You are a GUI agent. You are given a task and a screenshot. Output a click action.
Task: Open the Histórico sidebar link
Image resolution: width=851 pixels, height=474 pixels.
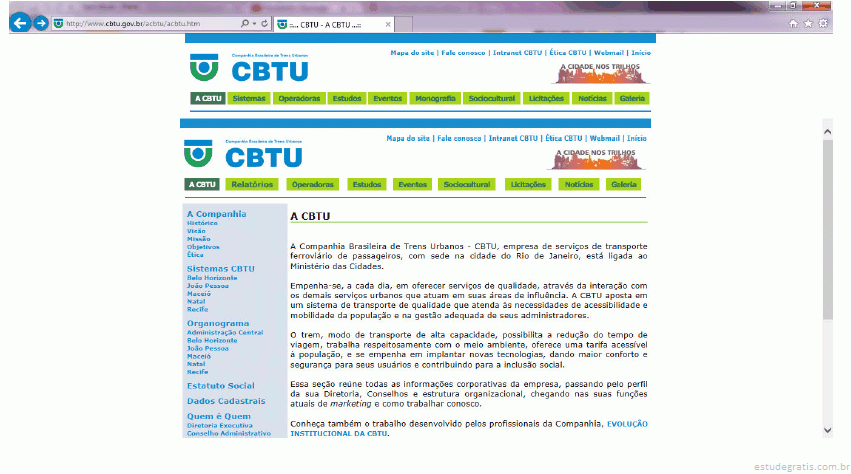202,223
